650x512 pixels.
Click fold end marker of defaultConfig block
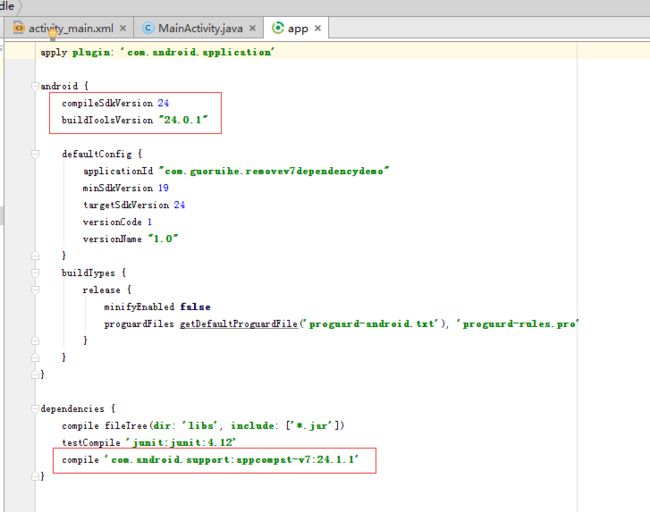coord(35,256)
